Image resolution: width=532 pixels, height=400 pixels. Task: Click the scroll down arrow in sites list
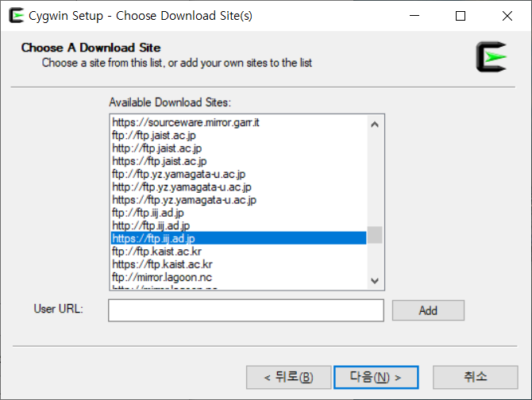pos(375,281)
